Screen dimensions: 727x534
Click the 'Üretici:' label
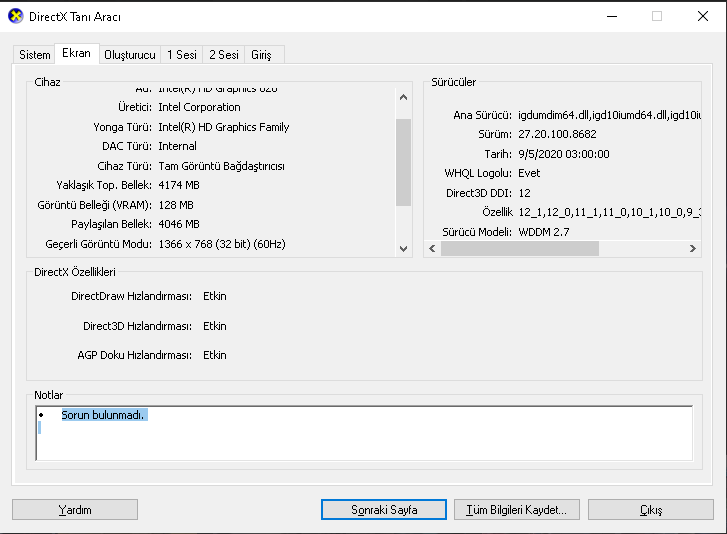(x=134, y=107)
